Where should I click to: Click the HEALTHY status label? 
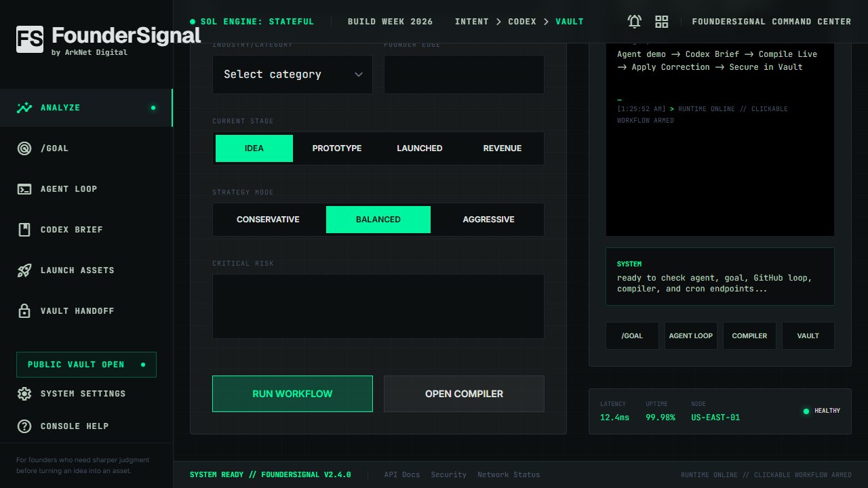pyautogui.click(x=827, y=411)
